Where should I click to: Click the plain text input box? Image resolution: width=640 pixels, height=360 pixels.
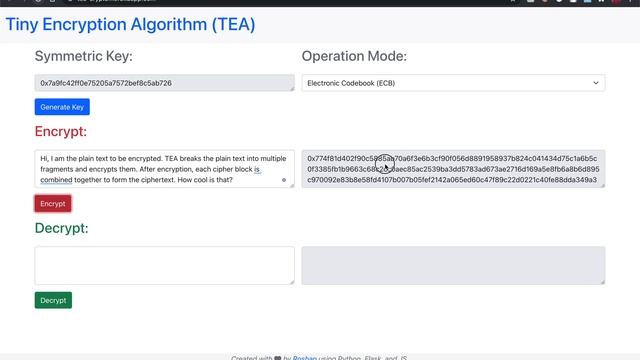164,169
